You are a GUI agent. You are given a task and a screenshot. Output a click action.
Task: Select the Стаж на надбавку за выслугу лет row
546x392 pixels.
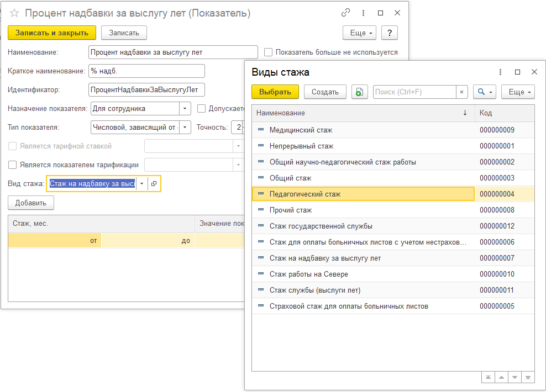click(393, 258)
